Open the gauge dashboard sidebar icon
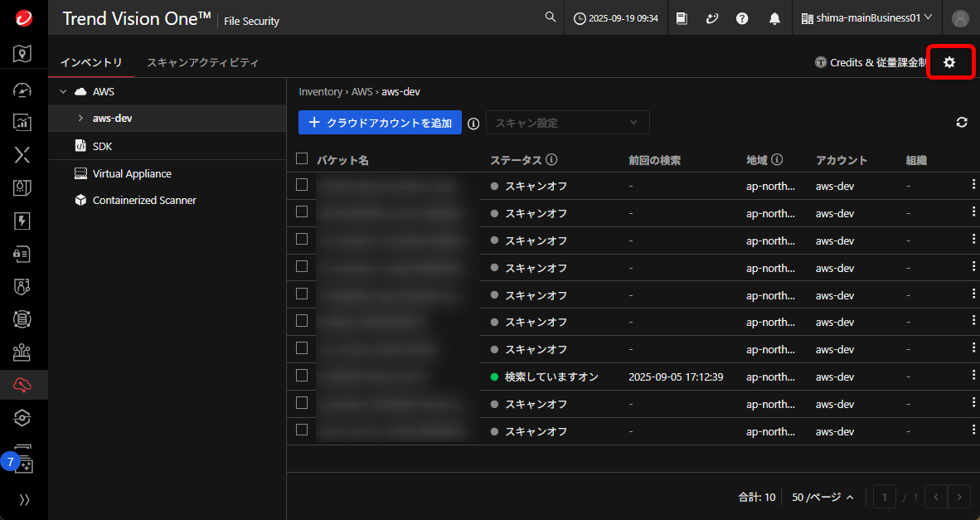The image size is (980, 520). pos(22,90)
